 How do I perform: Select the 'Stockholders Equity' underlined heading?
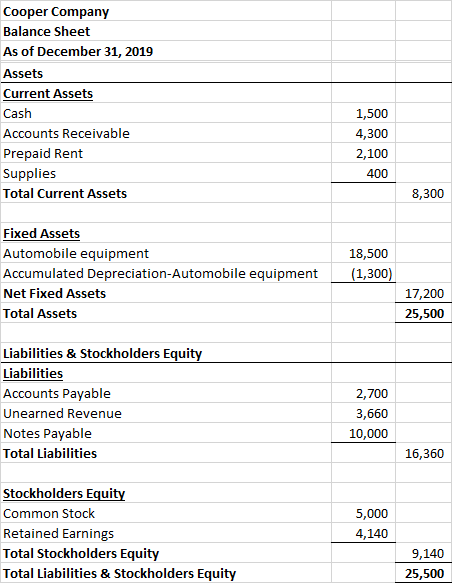pos(64,493)
